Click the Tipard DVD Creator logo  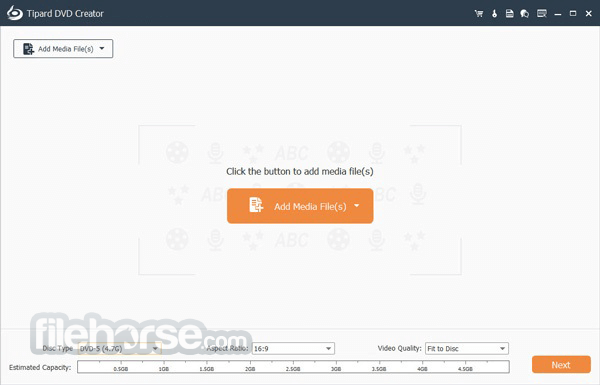(15, 13)
